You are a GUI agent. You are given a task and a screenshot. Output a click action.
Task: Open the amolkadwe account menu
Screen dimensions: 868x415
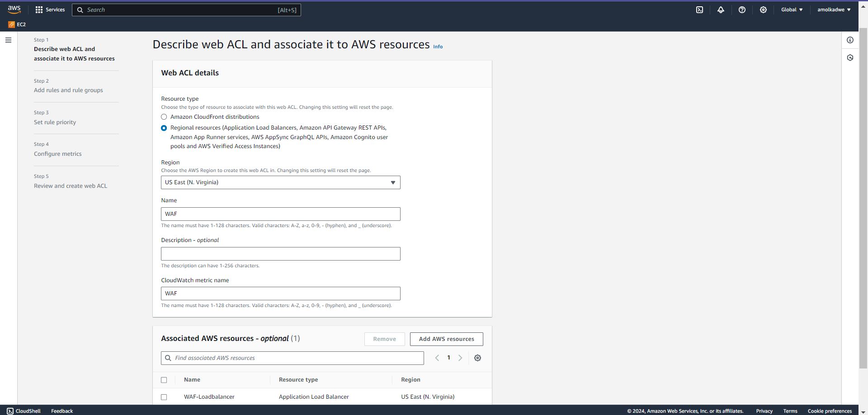tap(834, 9)
